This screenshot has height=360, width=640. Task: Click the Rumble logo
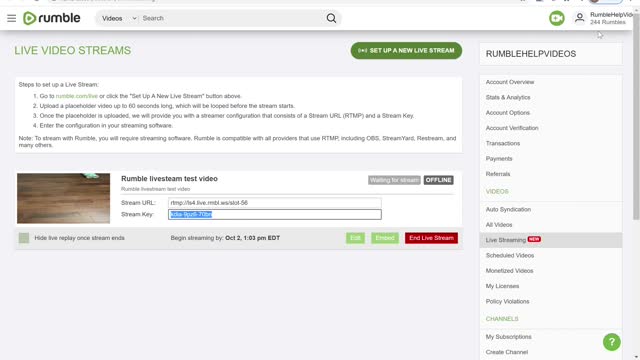click(52, 18)
